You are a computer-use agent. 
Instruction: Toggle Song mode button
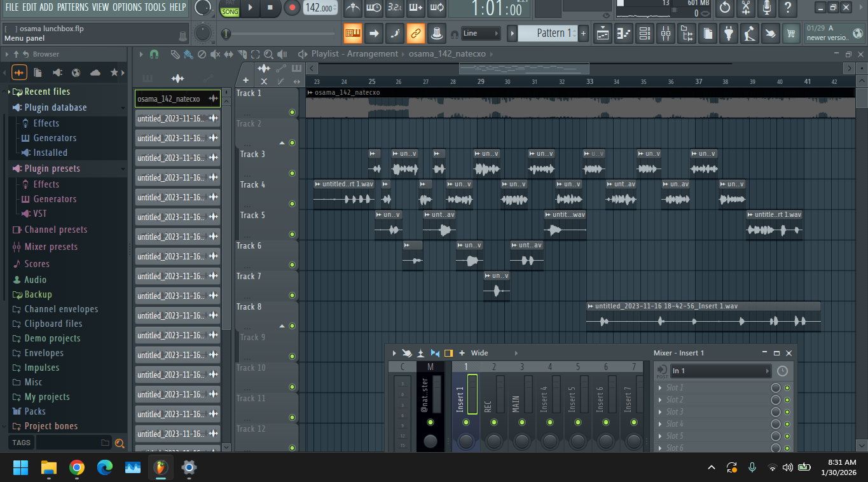(x=230, y=11)
